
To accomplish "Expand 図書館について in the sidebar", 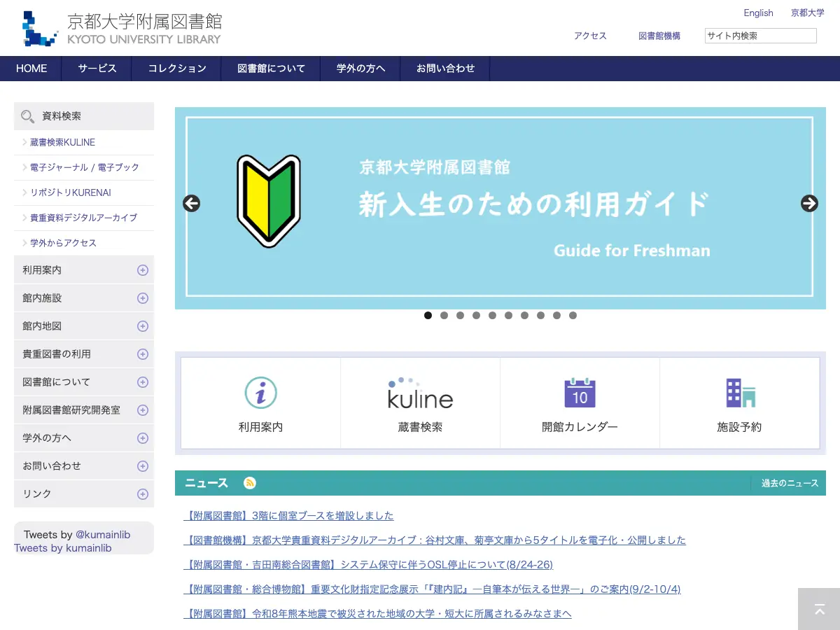I will point(143,382).
